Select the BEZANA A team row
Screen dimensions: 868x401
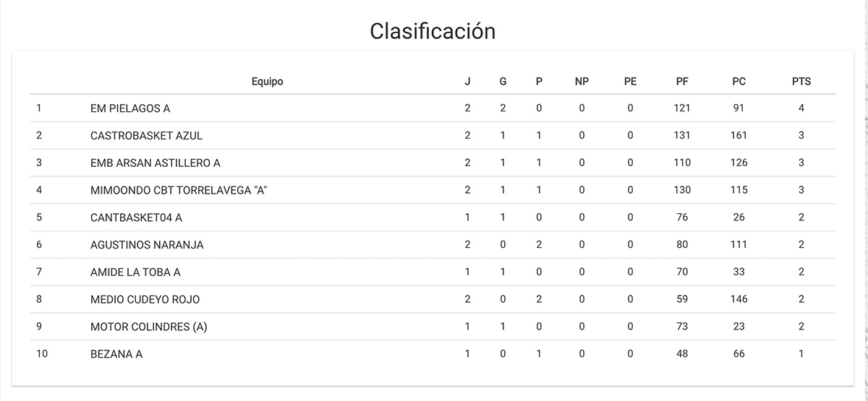tap(116, 354)
